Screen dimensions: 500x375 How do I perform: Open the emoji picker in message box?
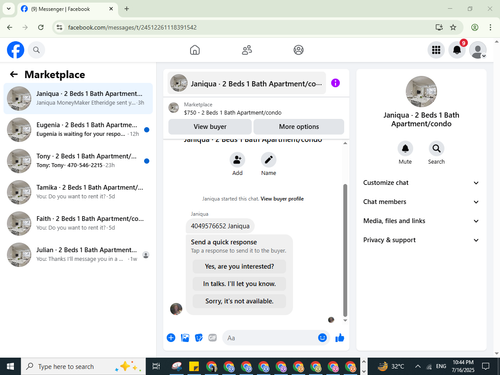pos(322,338)
